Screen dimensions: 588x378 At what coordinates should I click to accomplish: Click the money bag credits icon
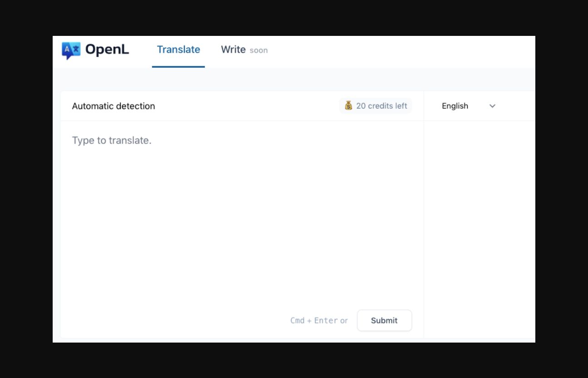click(x=348, y=106)
